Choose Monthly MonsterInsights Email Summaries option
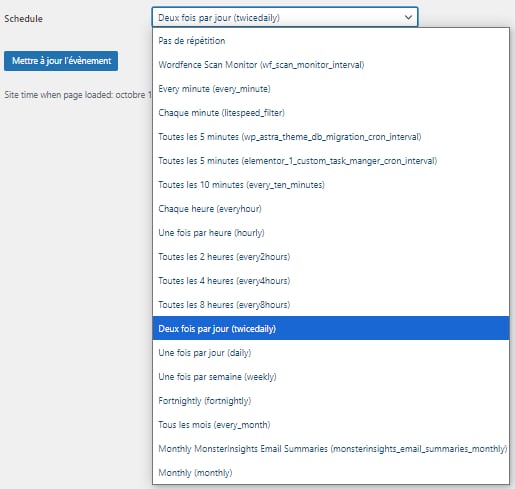Image resolution: width=515 pixels, height=489 pixels. (x=331, y=449)
